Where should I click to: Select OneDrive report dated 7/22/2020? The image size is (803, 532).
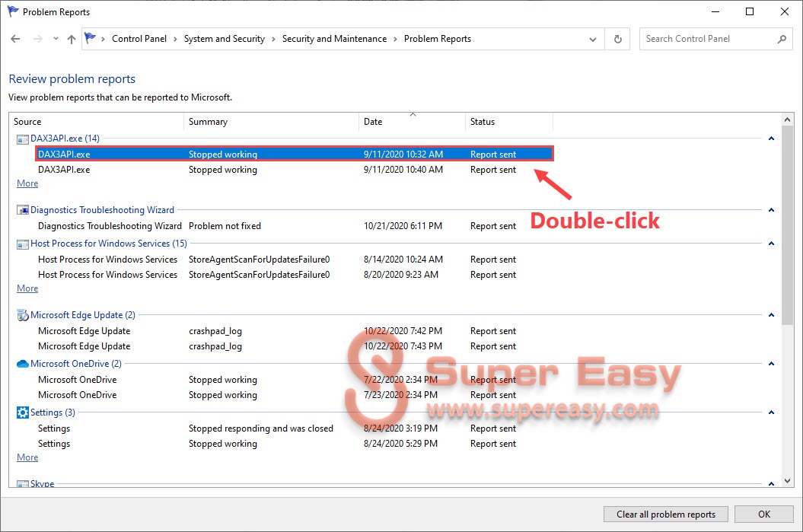[x=295, y=380]
